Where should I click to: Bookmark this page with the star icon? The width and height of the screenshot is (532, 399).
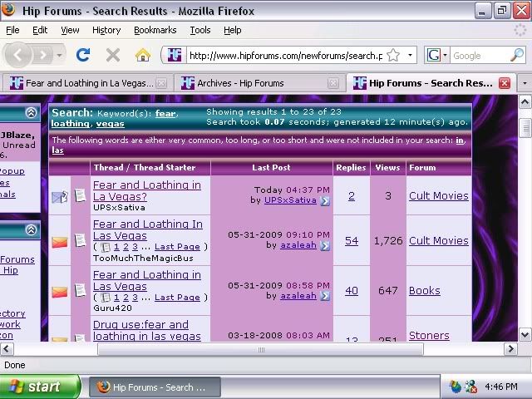[393, 55]
